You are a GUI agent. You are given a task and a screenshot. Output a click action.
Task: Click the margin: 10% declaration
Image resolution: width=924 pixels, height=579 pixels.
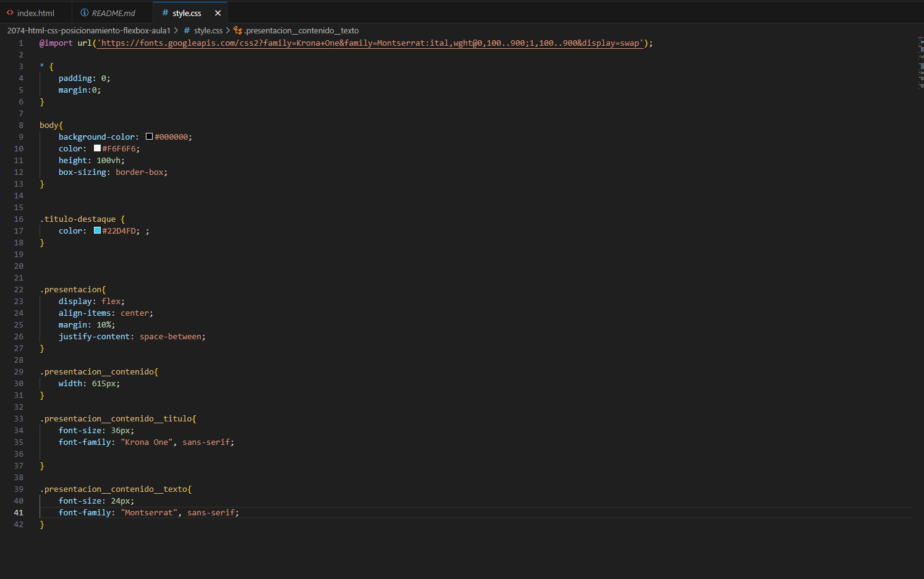click(x=87, y=325)
